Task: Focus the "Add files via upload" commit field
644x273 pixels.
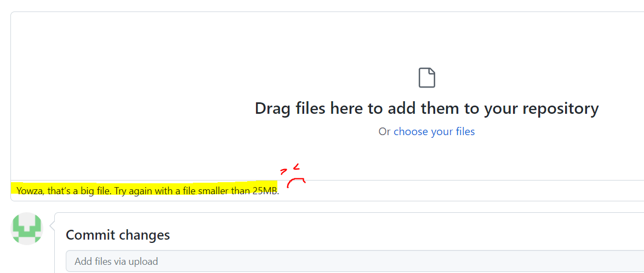Action: pos(355,261)
